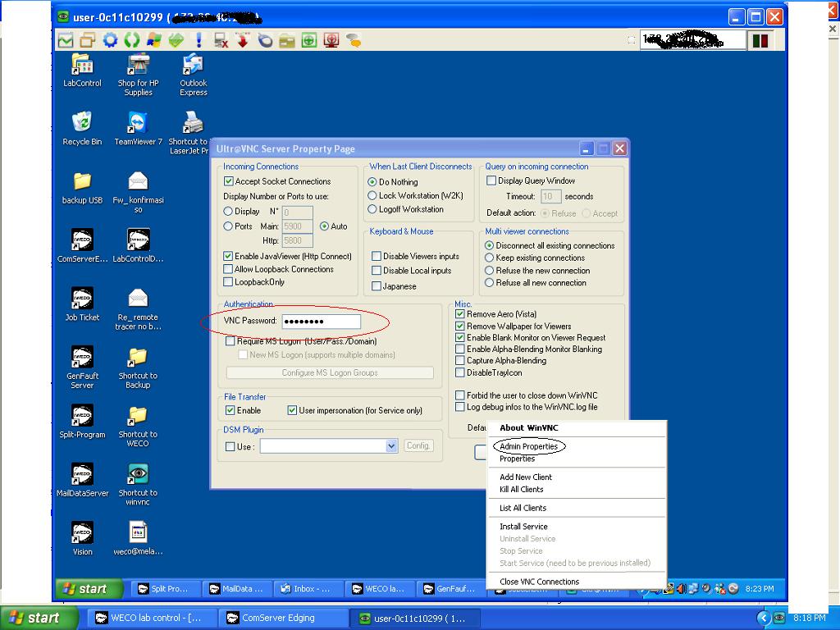Select the Outlook Express desktop icon
Viewport: 840px width, 630px height.
pyautogui.click(x=194, y=75)
